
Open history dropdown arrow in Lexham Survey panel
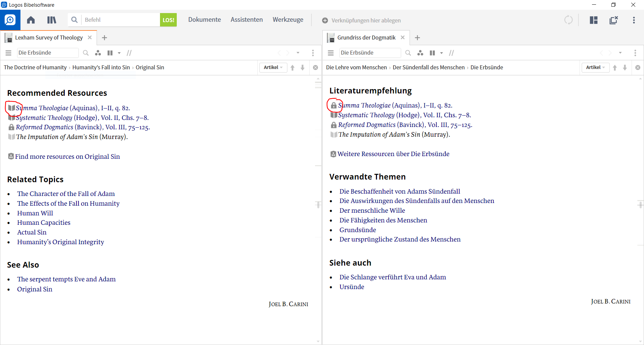pos(298,53)
